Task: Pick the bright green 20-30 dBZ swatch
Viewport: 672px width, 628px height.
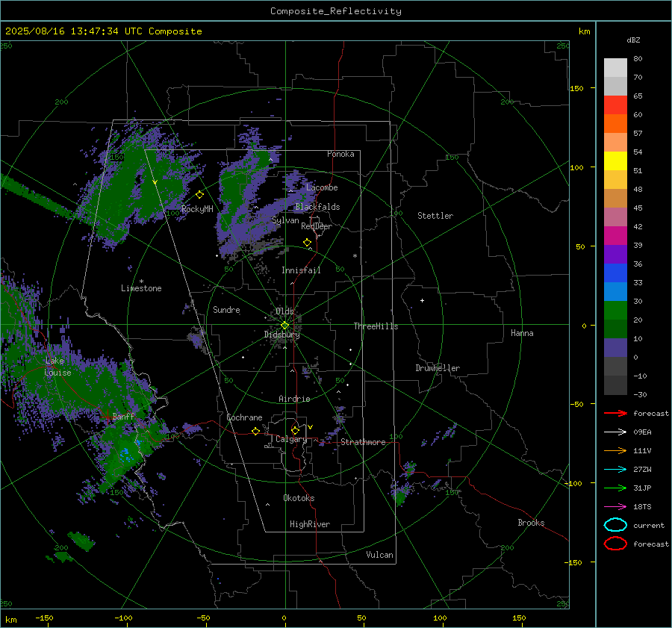Action: (615, 310)
